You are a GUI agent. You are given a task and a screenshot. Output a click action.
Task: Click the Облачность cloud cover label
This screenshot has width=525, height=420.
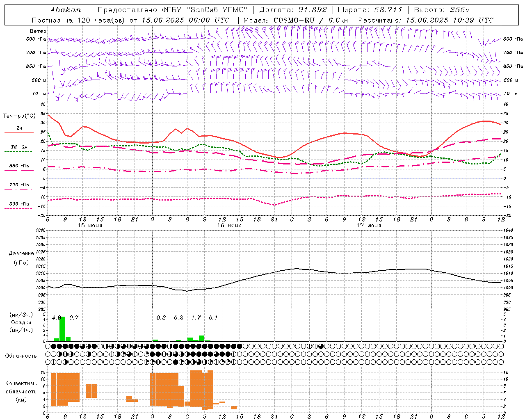[x=21, y=356]
